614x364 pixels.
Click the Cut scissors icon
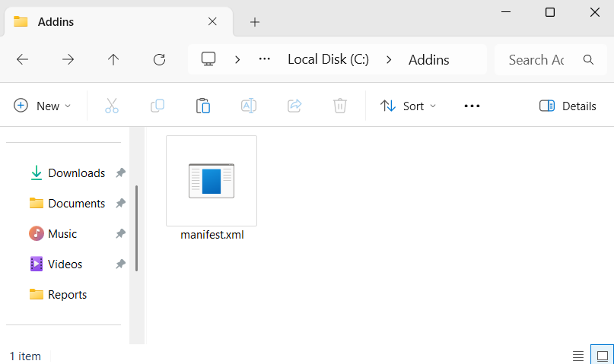[112, 106]
